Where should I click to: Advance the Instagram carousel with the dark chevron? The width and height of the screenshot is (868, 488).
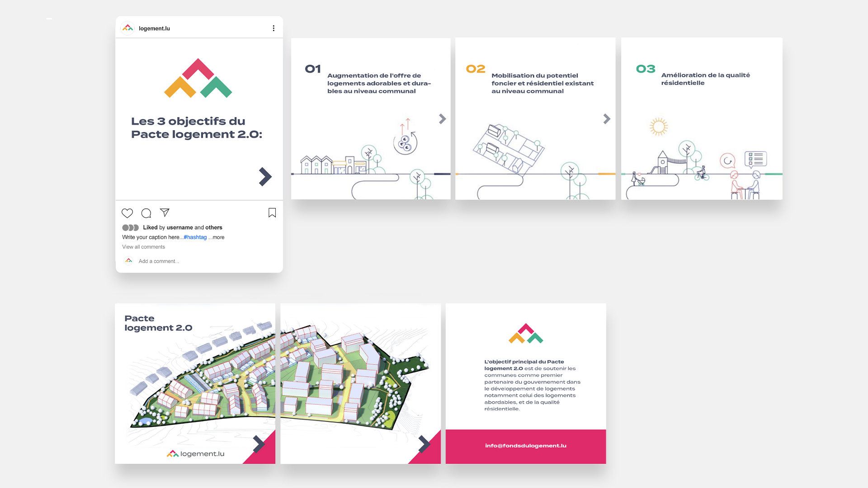tap(265, 177)
